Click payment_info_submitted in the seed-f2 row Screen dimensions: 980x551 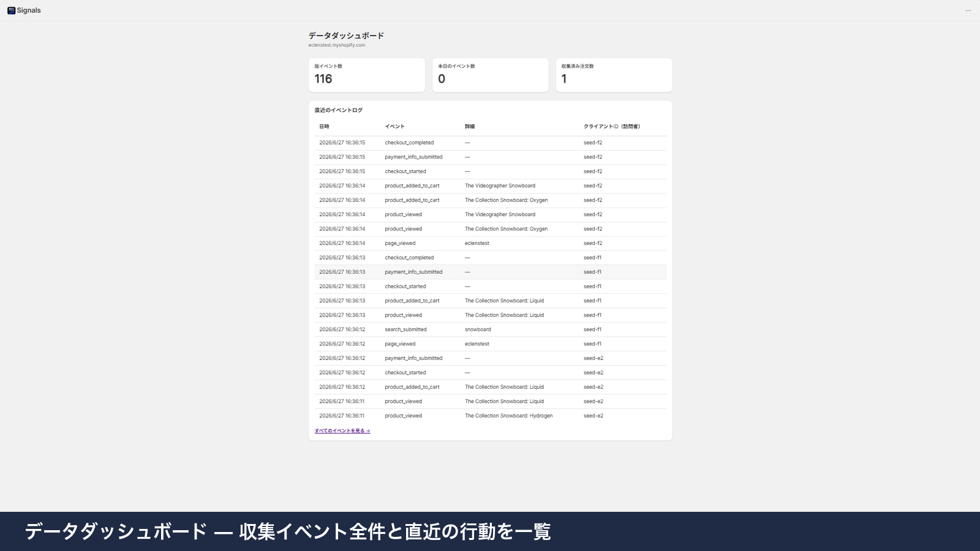pos(413,157)
